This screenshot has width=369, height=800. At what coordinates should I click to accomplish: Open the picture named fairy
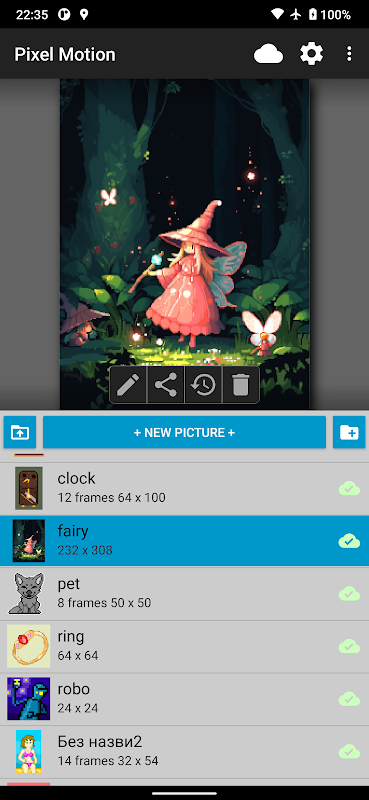pos(184,541)
